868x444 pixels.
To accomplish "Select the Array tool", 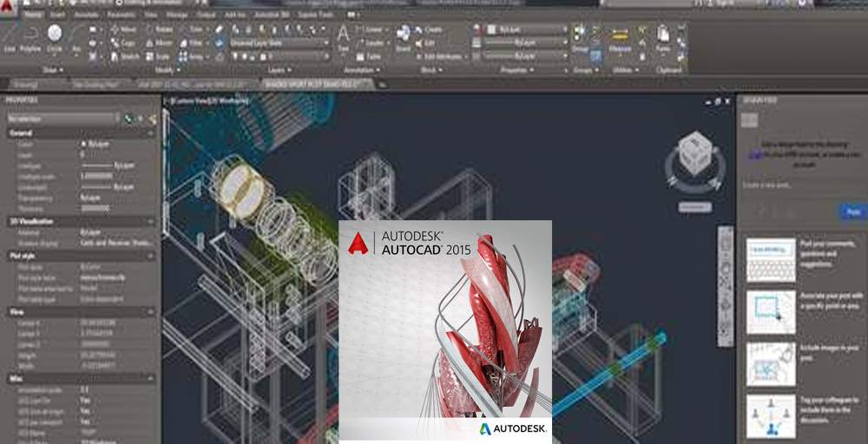I will click(x=192, y=56).
